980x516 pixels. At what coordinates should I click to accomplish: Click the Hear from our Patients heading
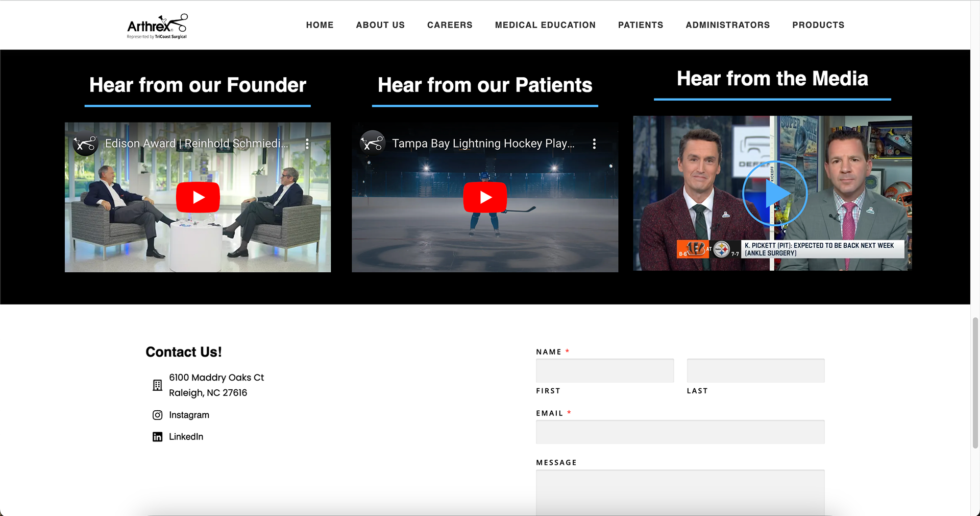pos(485,85)
